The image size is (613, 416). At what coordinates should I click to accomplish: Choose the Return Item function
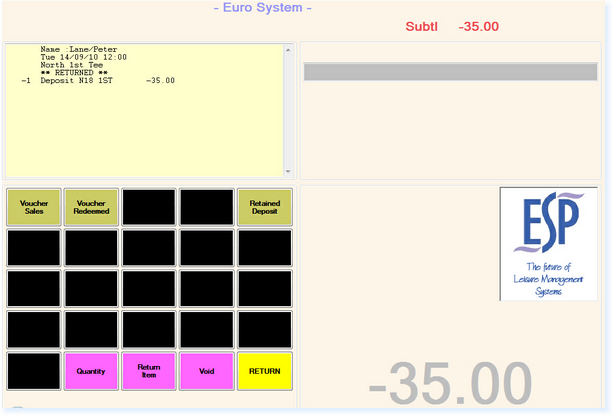pos(149,371)
